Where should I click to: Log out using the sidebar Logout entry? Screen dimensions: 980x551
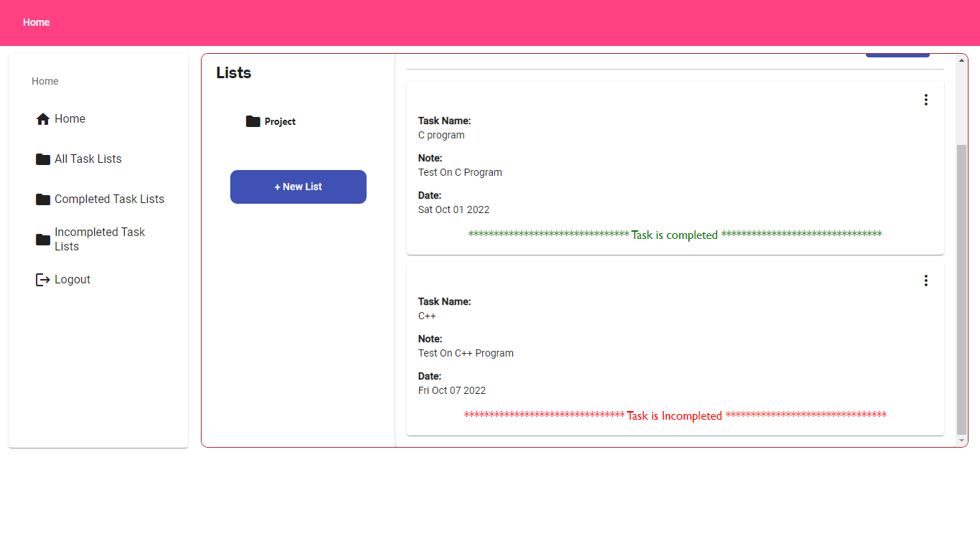(x=72, y=279)
